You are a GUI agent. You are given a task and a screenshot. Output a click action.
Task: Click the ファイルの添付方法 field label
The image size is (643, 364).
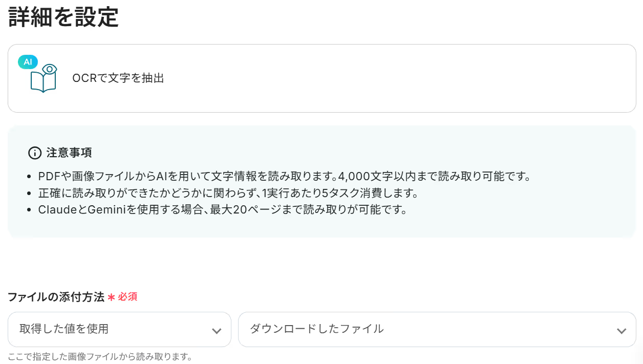(56, 297)
